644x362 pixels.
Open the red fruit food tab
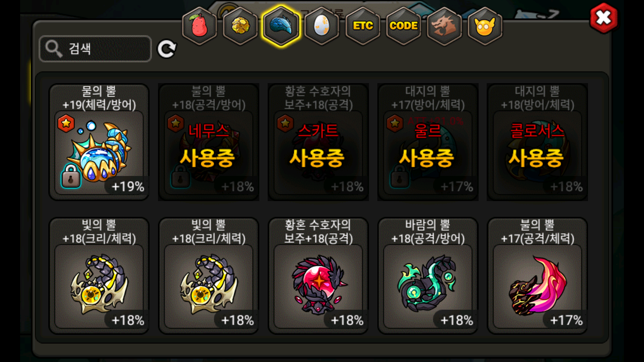tap(199, 26)
